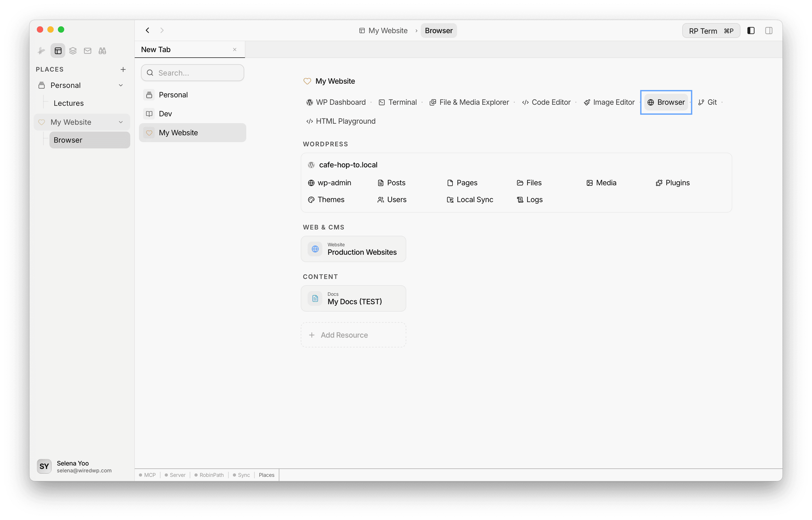Go back with the left arrow

point(148,30)
